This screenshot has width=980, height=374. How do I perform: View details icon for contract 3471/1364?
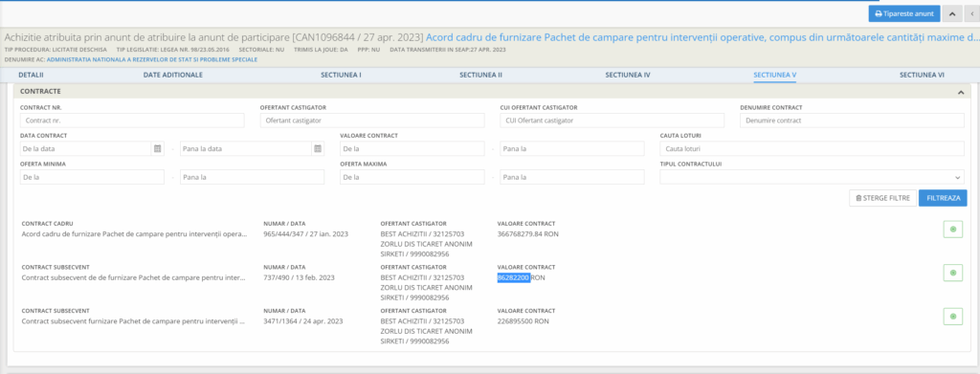[x=952, y=317]
